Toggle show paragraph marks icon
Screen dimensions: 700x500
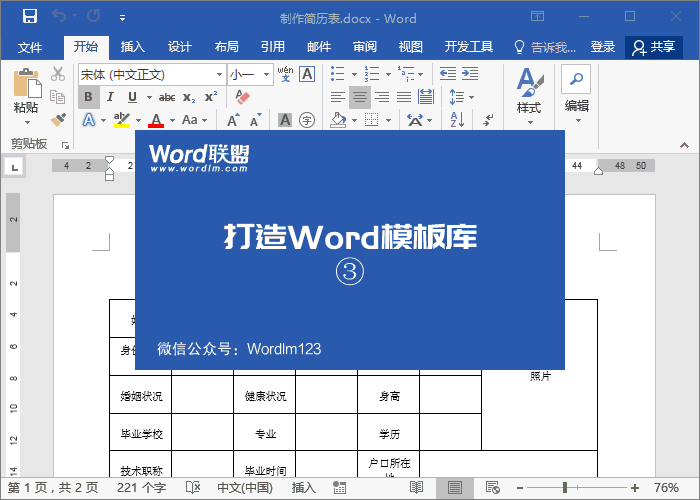tap(488, 120)
